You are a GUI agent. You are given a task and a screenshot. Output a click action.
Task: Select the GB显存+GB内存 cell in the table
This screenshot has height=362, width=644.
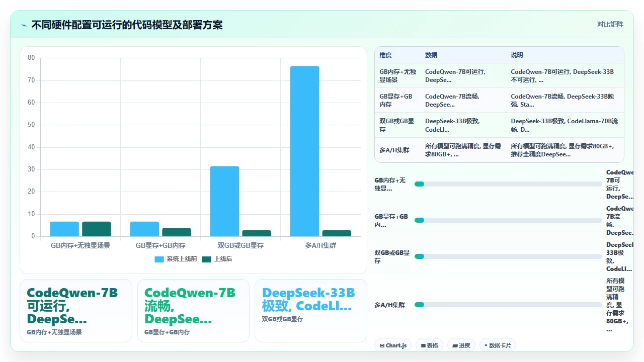coord(397,101)
